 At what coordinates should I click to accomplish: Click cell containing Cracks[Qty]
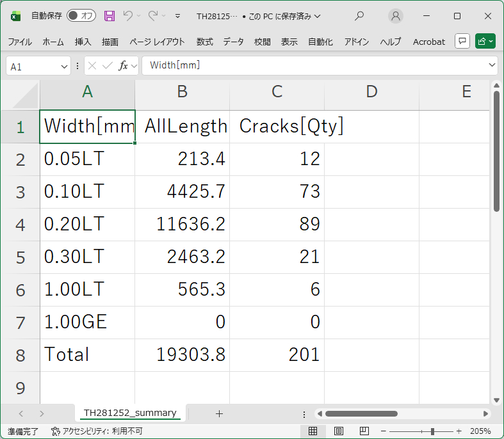click(x=277, y=127)
